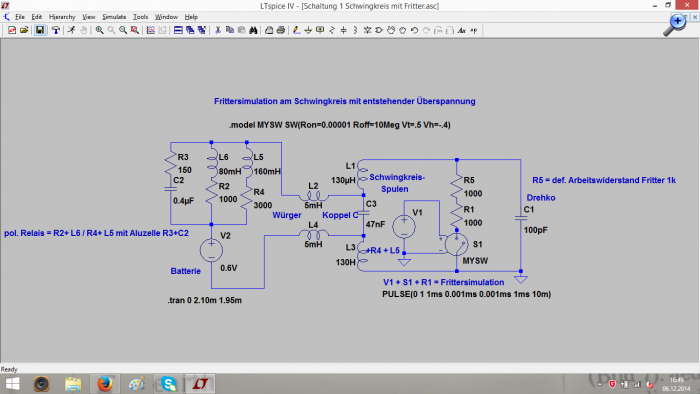Screen dimensions: 700x394
Task: Click the Windows Start button
Action: [x=12, y=384]
